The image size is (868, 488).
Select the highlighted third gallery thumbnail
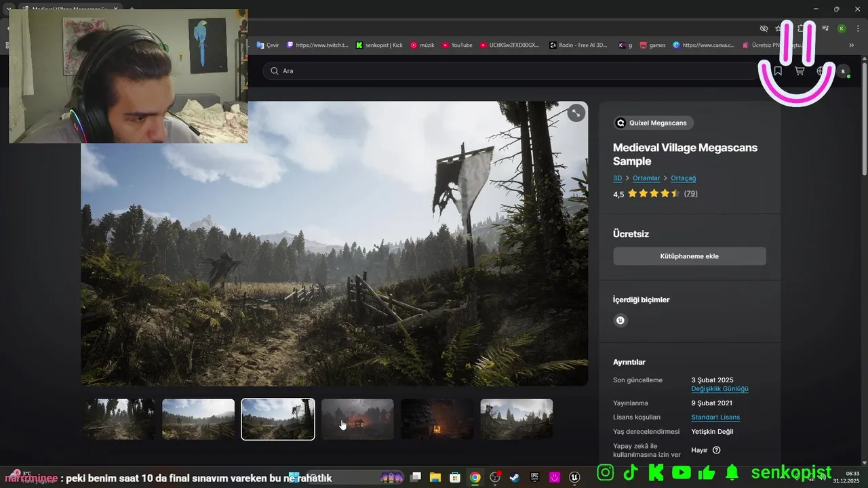(x=278, y=419)
